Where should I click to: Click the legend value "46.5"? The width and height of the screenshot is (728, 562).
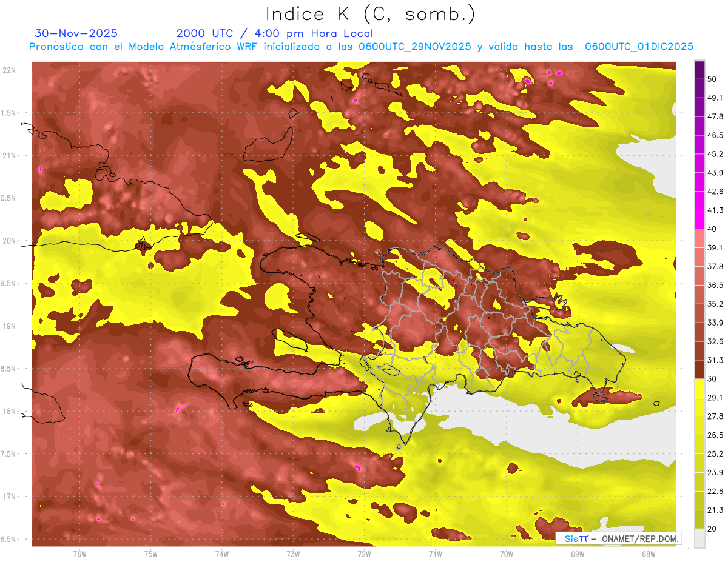(715, 135)
